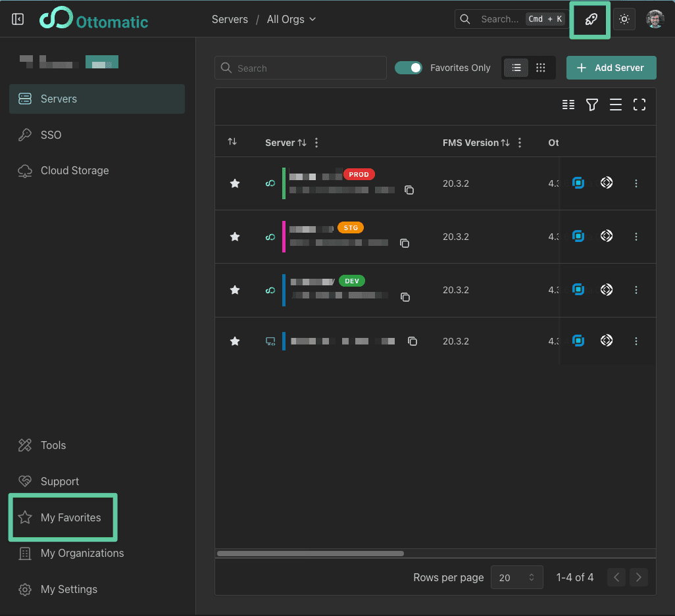Expand the All Orgs dropdown
This screenshot has height=616, width=675.
point(291,20)
